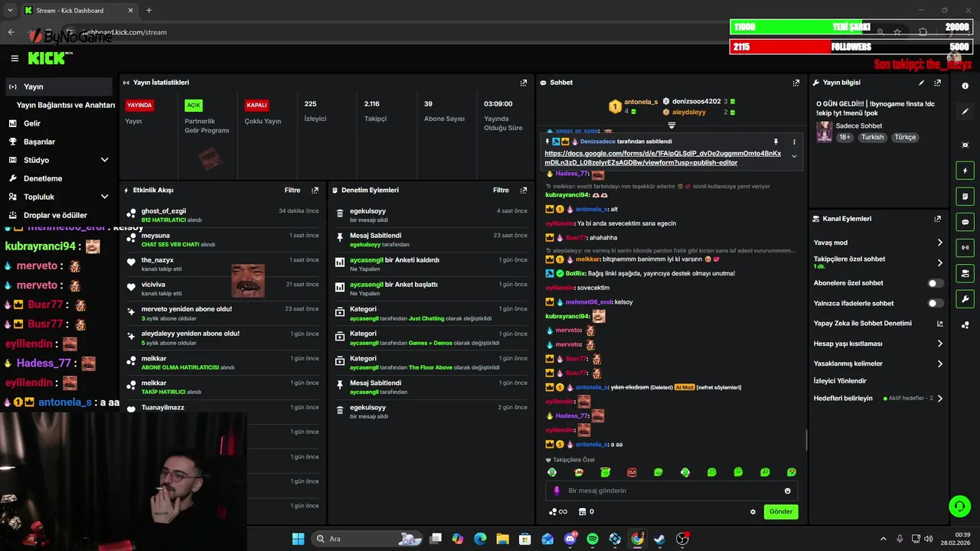Open chat settings gear next to Gönder

753,512
